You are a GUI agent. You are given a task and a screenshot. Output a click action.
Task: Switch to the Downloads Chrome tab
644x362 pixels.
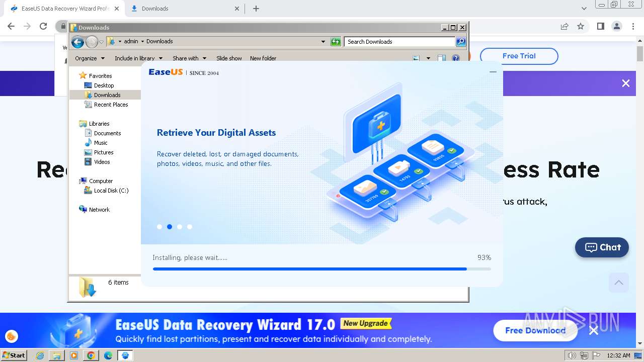coord(185,9)
